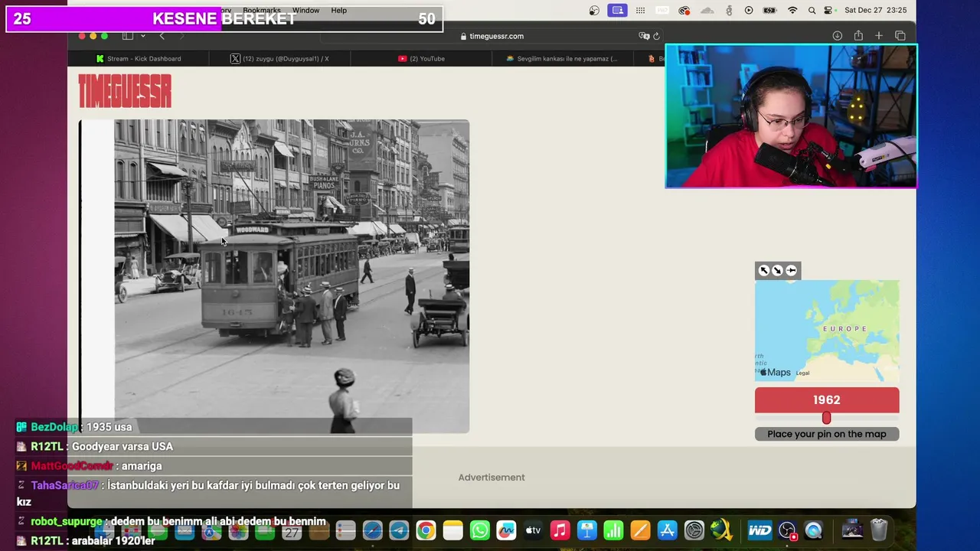The width and height of the screenshot is (980, 551).
Task: Place a pin on Europe in the map
Action: (844, 328)
